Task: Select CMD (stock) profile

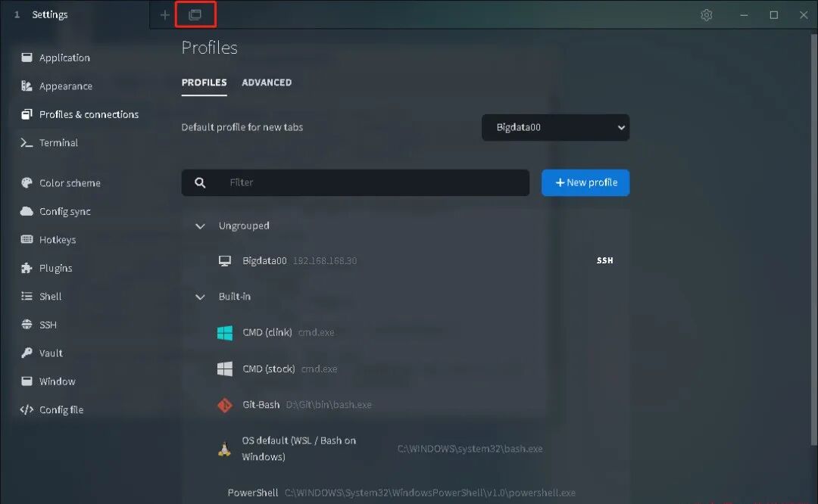Action: (406, 369)
